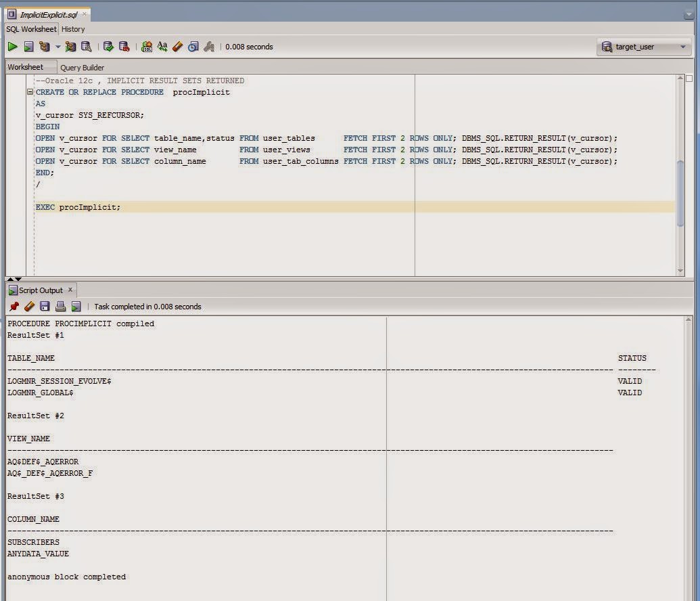
Task: Select the SQL Worksheet tab
Action: click(x=30, y=29)
